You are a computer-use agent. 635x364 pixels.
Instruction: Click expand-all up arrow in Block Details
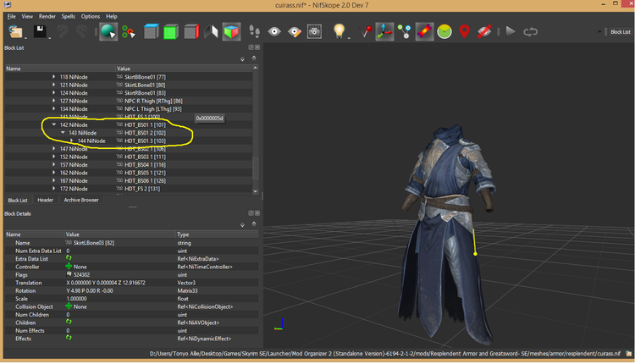pos(254,223)
